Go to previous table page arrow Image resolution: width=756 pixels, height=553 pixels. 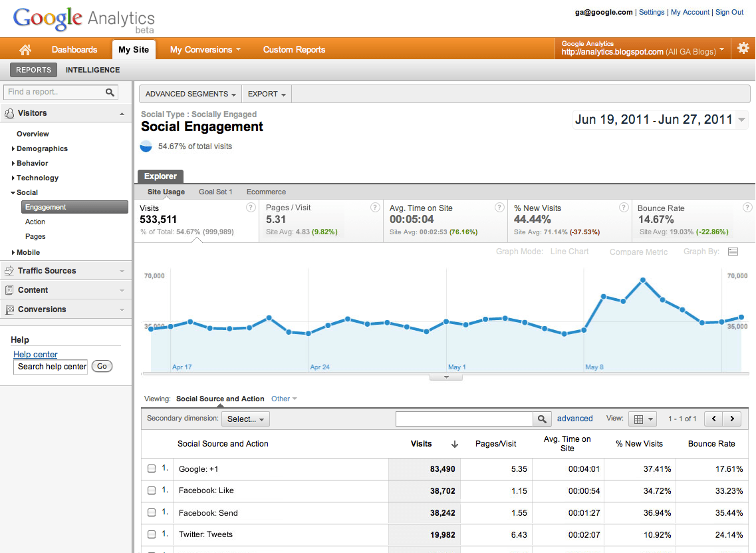tap(713, 419)
